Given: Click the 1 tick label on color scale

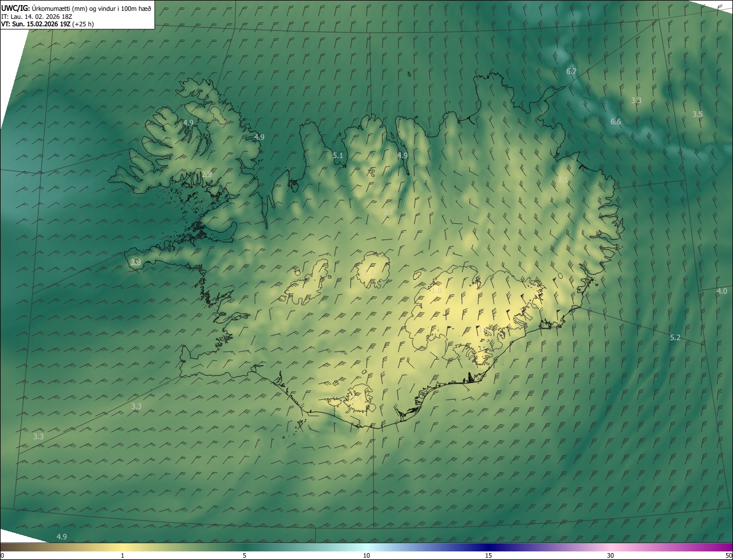Looking at the screenshot, I should (x=123, y=555).
